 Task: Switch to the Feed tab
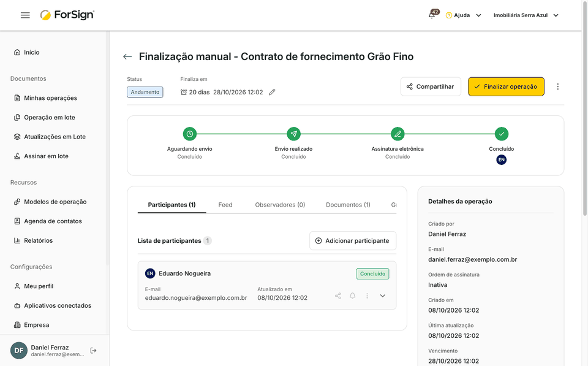coord(225,205)
